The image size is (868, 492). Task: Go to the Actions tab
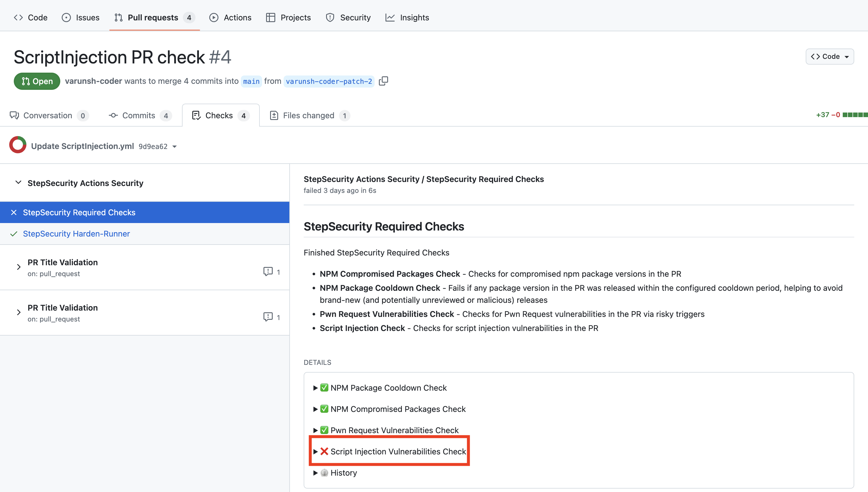pyautogui.click(x=230, y=18)
